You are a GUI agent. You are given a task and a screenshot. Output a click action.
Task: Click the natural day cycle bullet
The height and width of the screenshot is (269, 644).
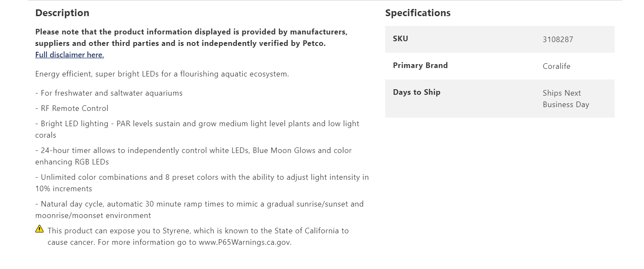tap(199, 210)
